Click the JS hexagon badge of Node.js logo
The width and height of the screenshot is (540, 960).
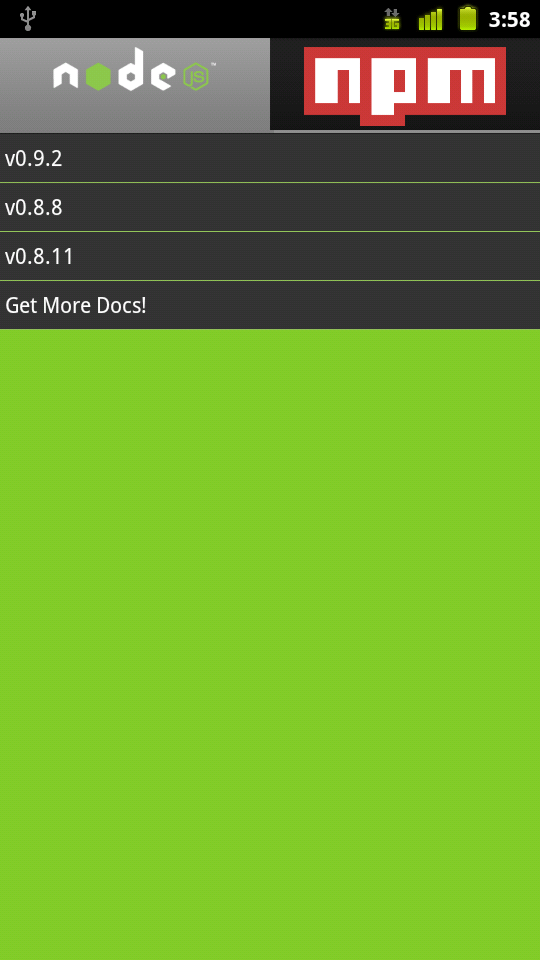click(196, 77)
